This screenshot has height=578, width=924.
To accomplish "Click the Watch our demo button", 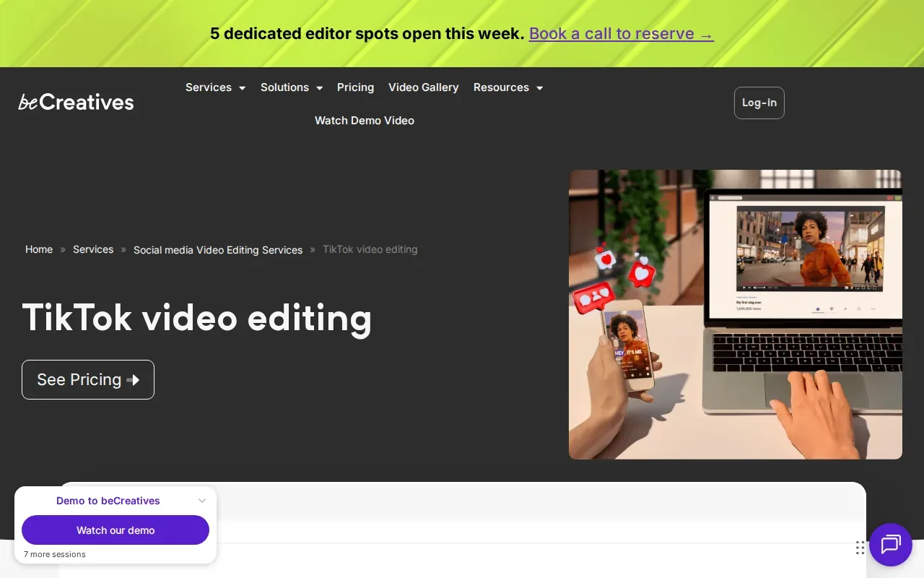I will [x=115, y=530].
